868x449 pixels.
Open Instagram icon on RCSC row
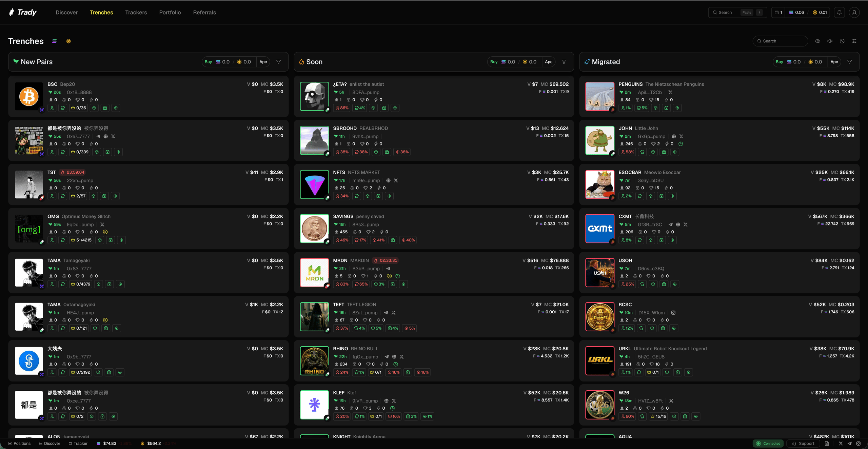click(x=673, y=313)
